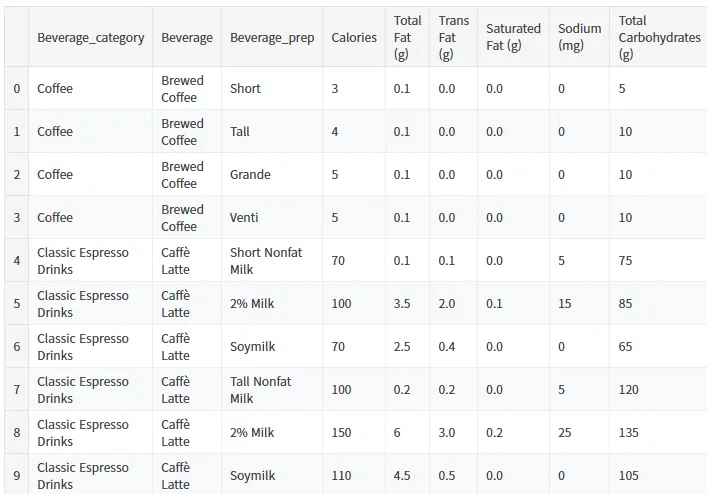Screen dimensions: 707x494
Task: Select the Beverage_prep column header
Action: click(272, 37)
